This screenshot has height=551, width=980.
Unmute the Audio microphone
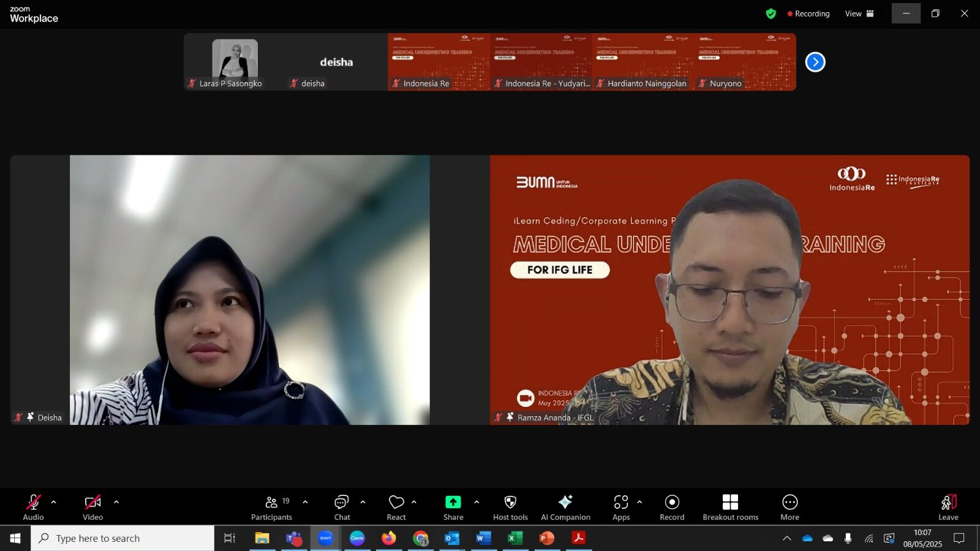(x=33, y=507)
